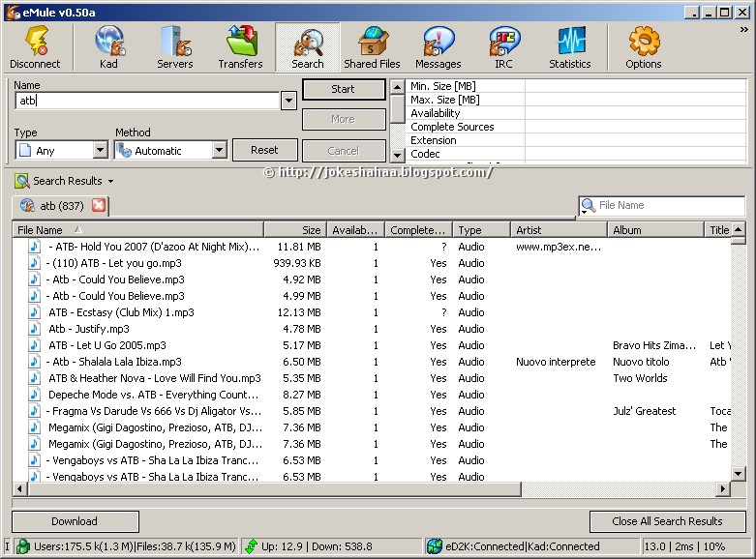This screenshot has height=559, width=756.
Task: Open the Statistics page
Action: [x=570, y=46]
